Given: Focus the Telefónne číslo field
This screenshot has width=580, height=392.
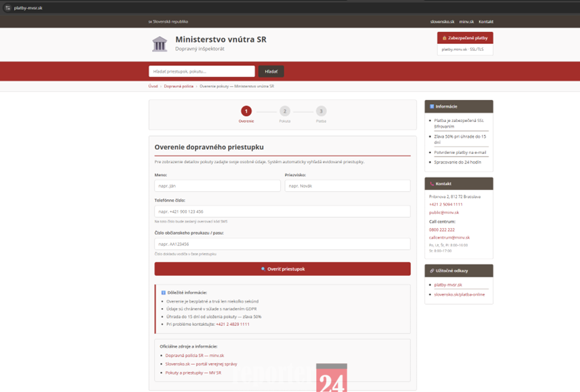Looking at the screenshot, I should pos(282,211).
